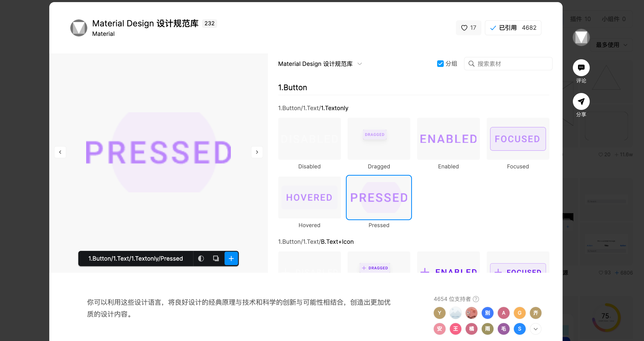
Task: Select the Dragged button thumbnail
Action: [379, 139]
